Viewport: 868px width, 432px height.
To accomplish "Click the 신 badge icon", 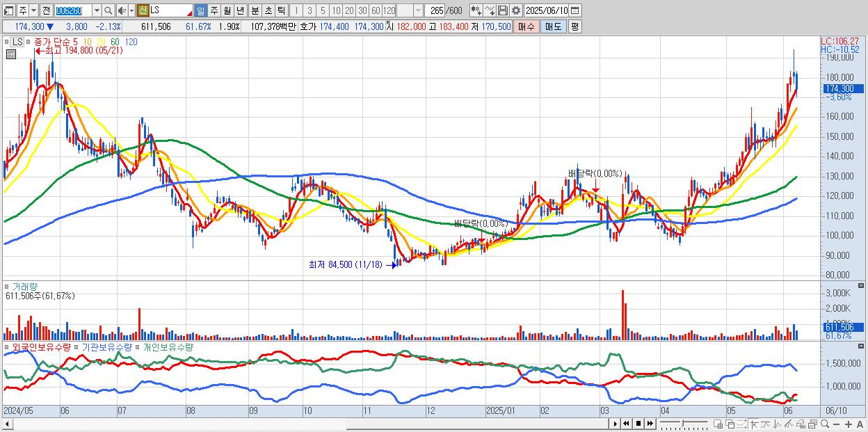I will (143, 11).
